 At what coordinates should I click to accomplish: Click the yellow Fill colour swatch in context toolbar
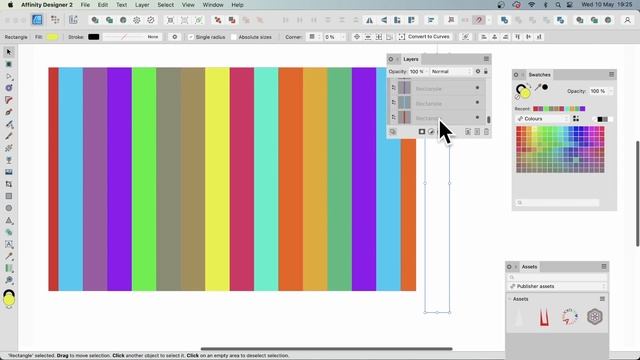[52, 37]
